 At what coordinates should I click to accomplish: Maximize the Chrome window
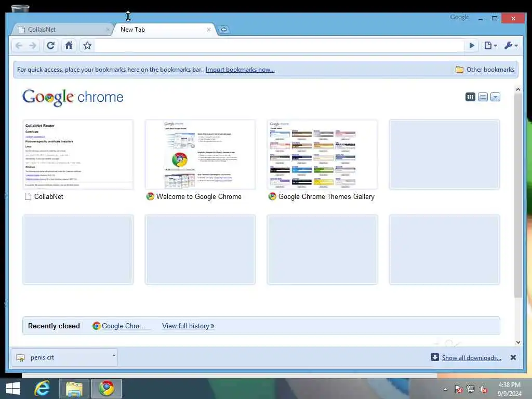click(495, 18)
